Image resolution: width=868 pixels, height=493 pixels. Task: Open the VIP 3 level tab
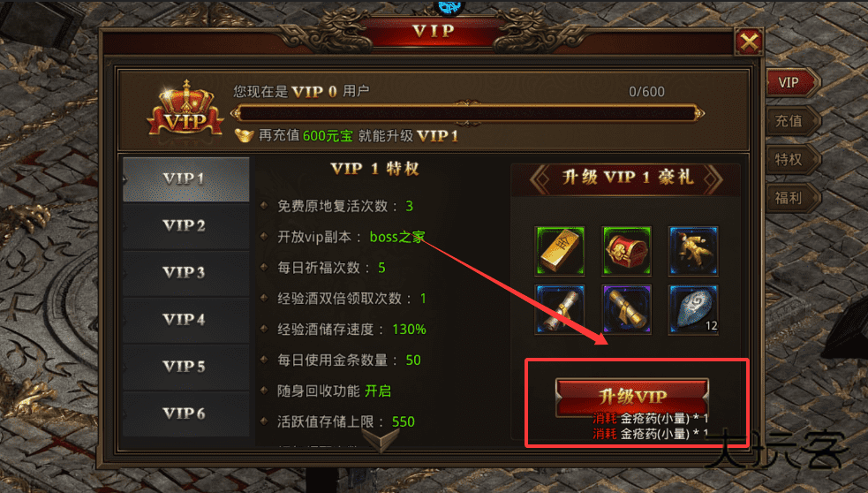pyautogui.click(x=185, y=273)
